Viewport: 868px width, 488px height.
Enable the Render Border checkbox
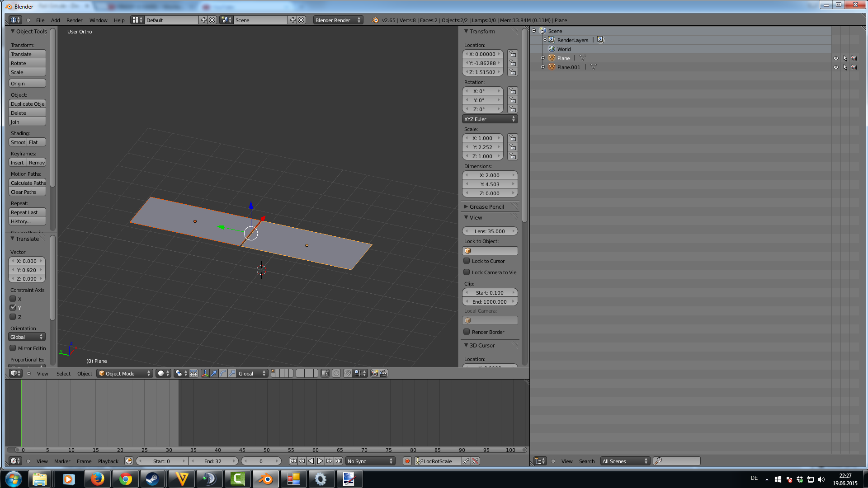pyautogui.click(x=467, y=332)
